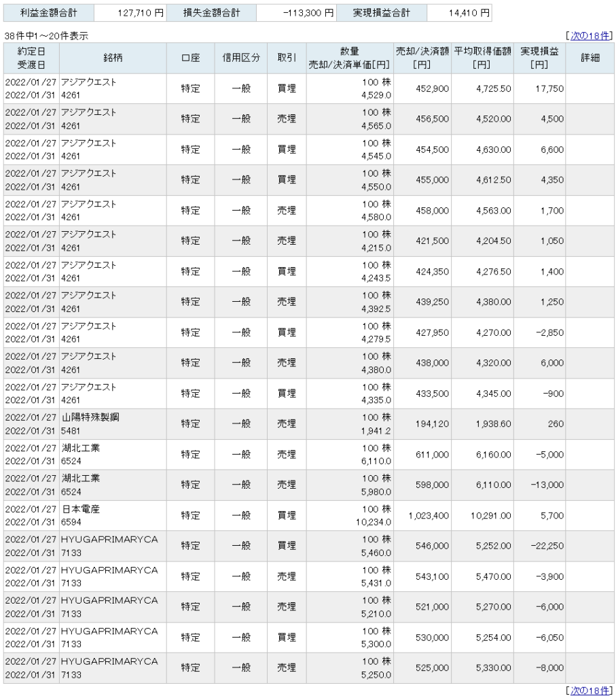The width and height of the screenshot is (616, 696).
Task: Open the top 次の18件 link
Action: 590,36
